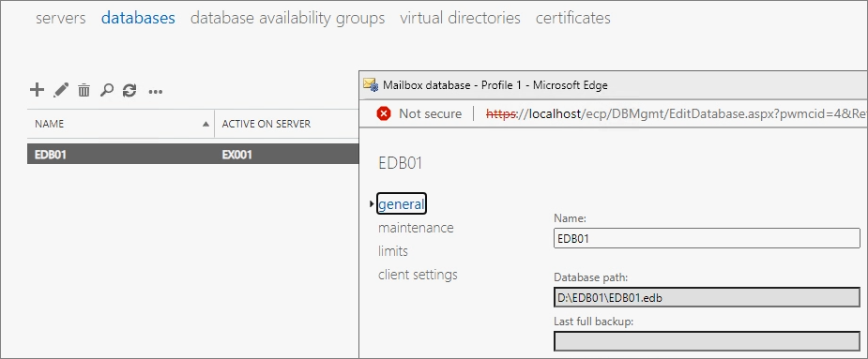Open the limits section
This screenshot has height=359, width=868.
(x=393, y=251)
